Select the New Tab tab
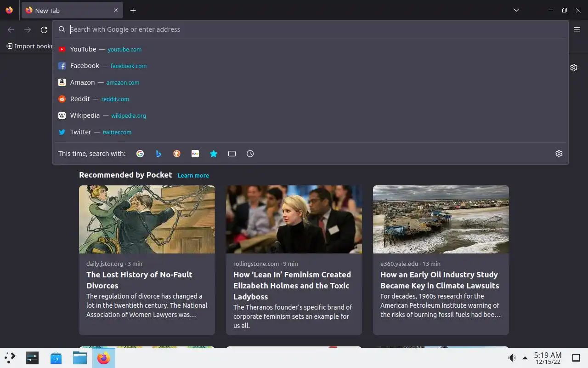Image resolution: width=588 pixels, height=368 pixels. click(x=72, y=10)
